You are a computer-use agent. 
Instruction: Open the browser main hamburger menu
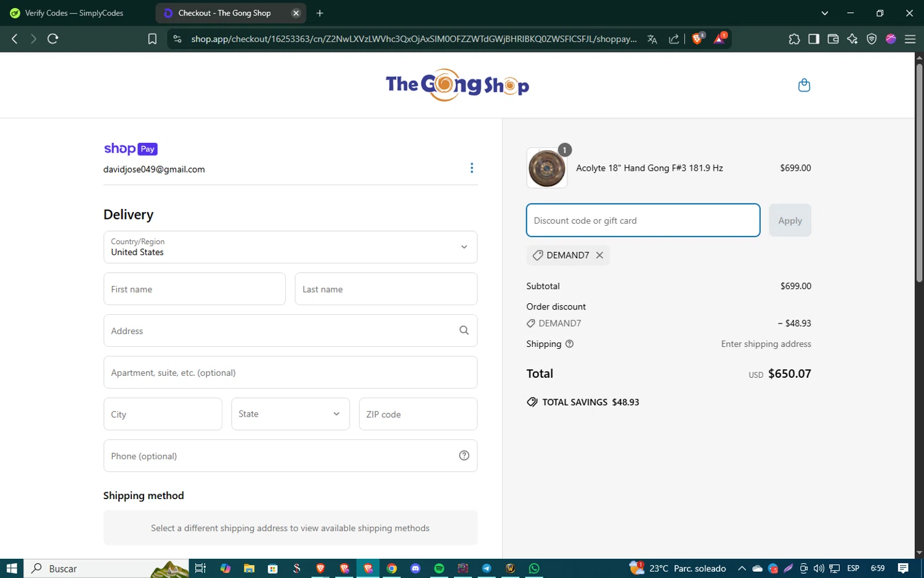(910, 39)
